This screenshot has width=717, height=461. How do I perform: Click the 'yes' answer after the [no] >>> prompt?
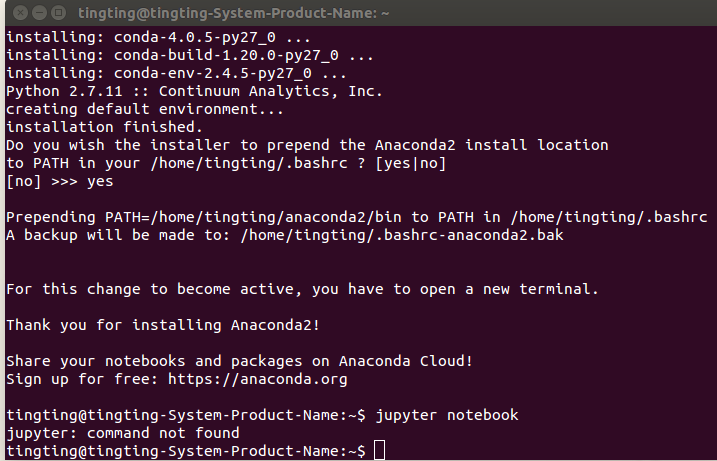(100, 182)
